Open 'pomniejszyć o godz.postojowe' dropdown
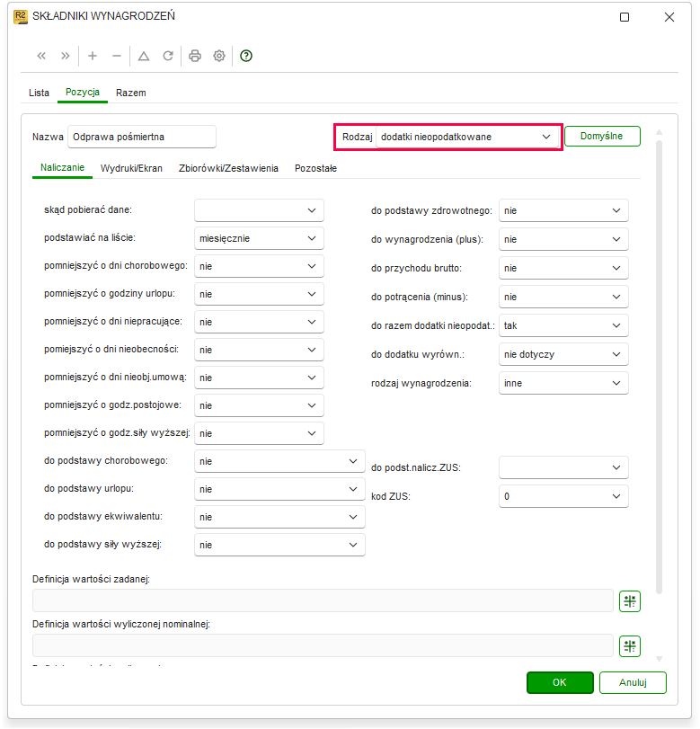This screenshot has height=729, width=700. [259, 405]
